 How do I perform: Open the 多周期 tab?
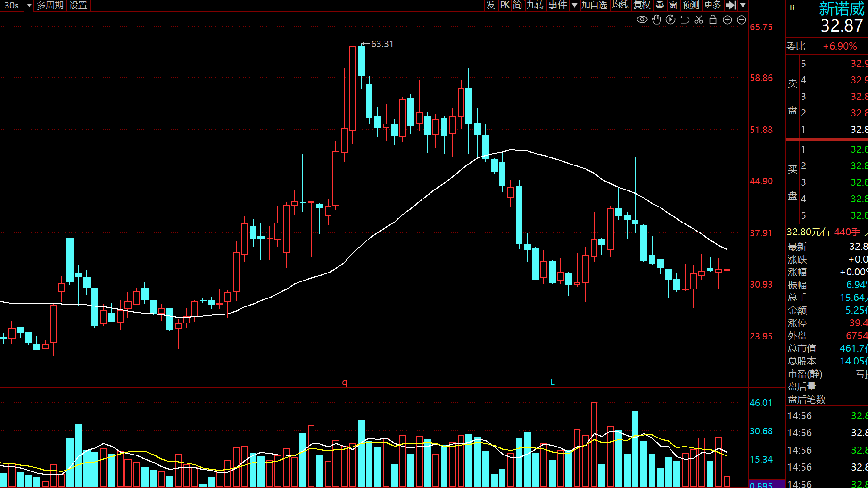point(50,5)
